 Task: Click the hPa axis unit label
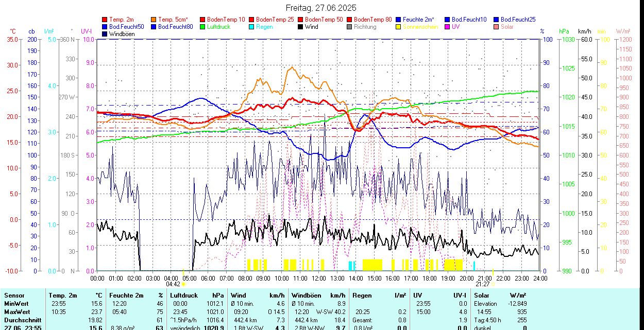(564, 31)
